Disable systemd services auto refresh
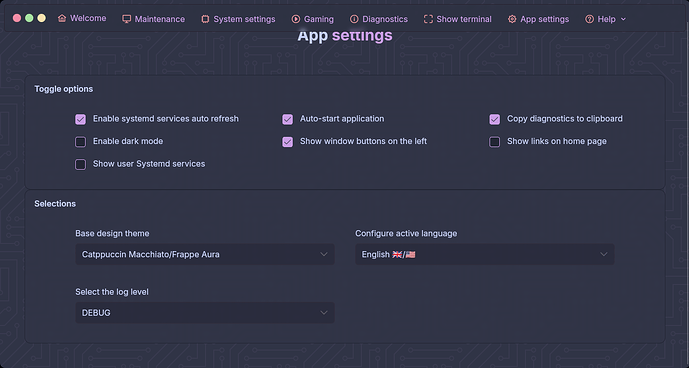This screenshot has width=689, height=368. (80, 119)
